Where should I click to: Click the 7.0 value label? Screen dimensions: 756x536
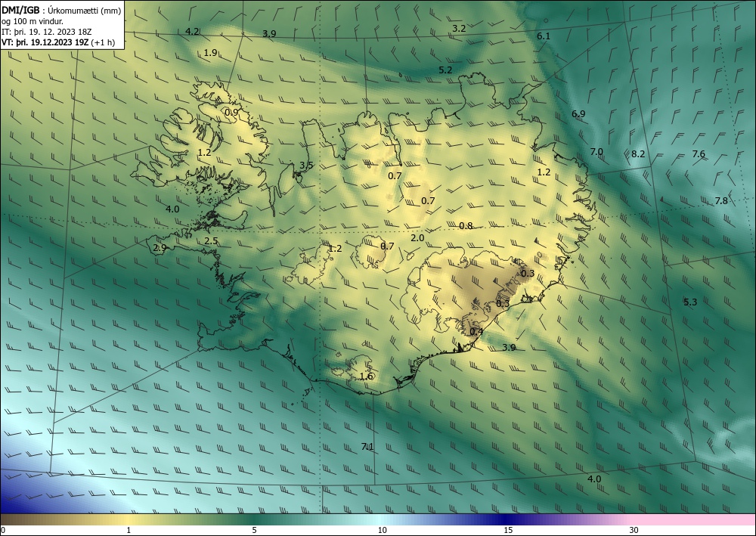[x=596, y=151]
